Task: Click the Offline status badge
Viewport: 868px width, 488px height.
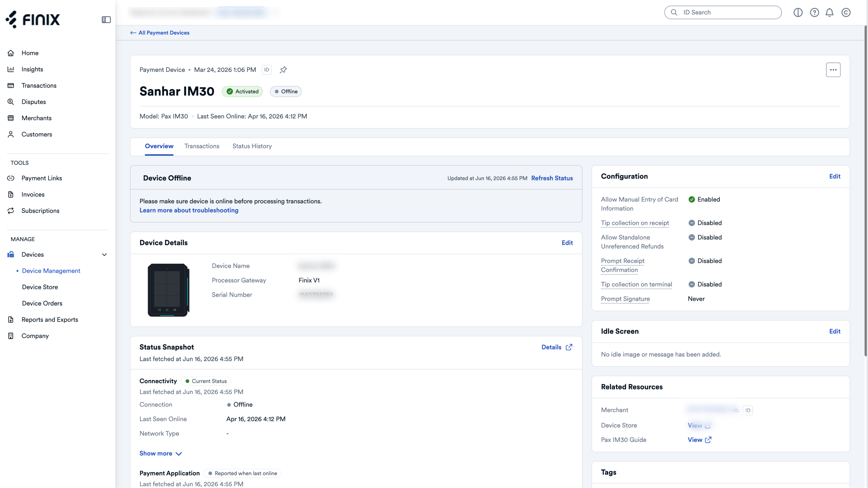Action: 285,91
